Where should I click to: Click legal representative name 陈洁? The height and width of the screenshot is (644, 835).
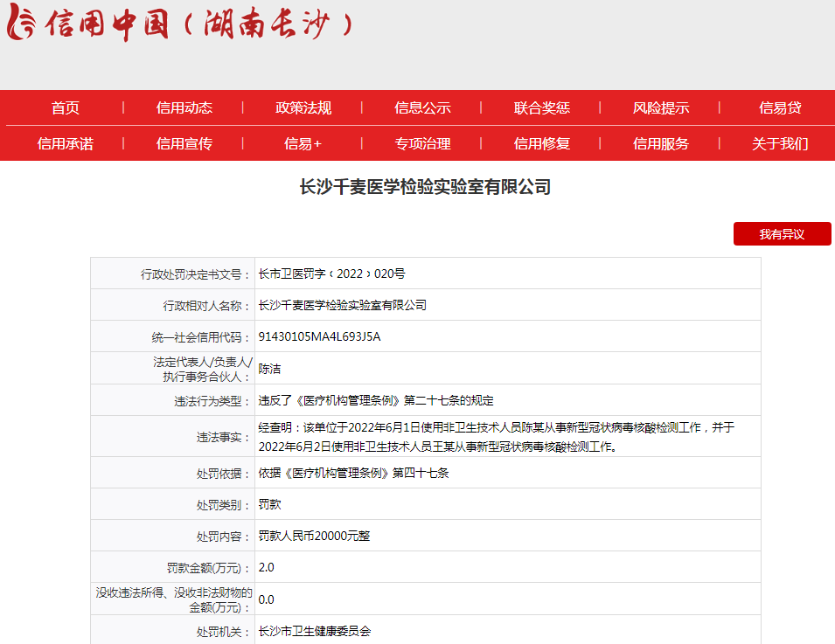click(x=269, y=368)
